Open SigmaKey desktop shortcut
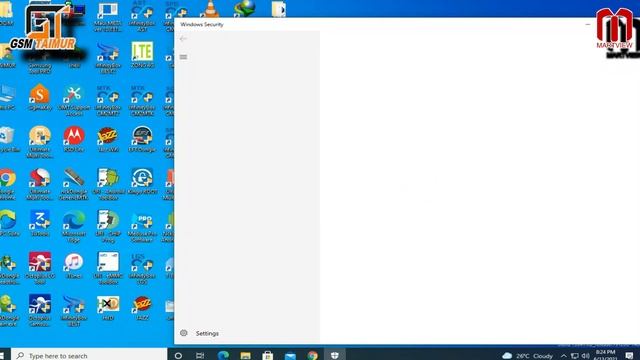 coord(40,97)
